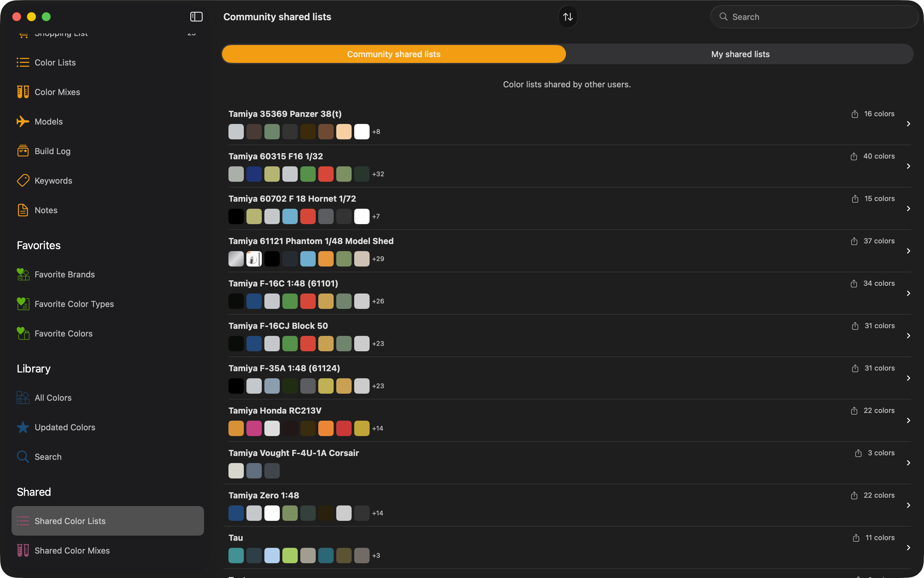Click the +29 label in Phantom row
Viewport: 924px width, 578px height.
[x=378, y=259]
